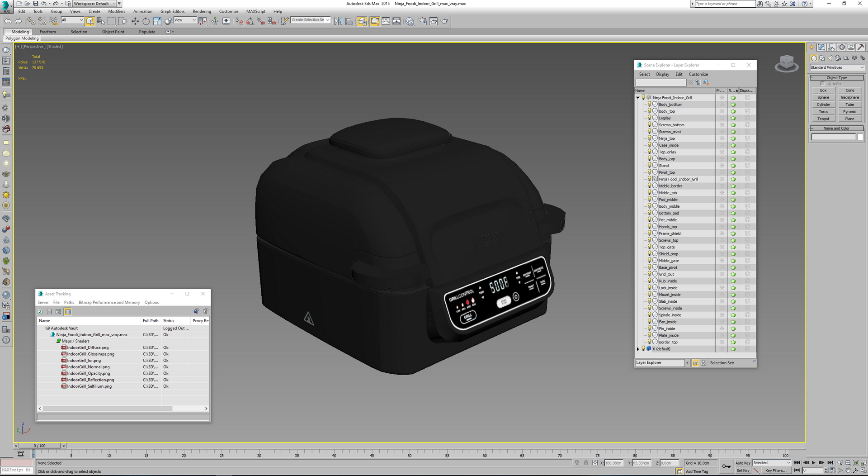Toggle lightbulb visibility for Body_top layer item
868x476 pixels.
650,111
